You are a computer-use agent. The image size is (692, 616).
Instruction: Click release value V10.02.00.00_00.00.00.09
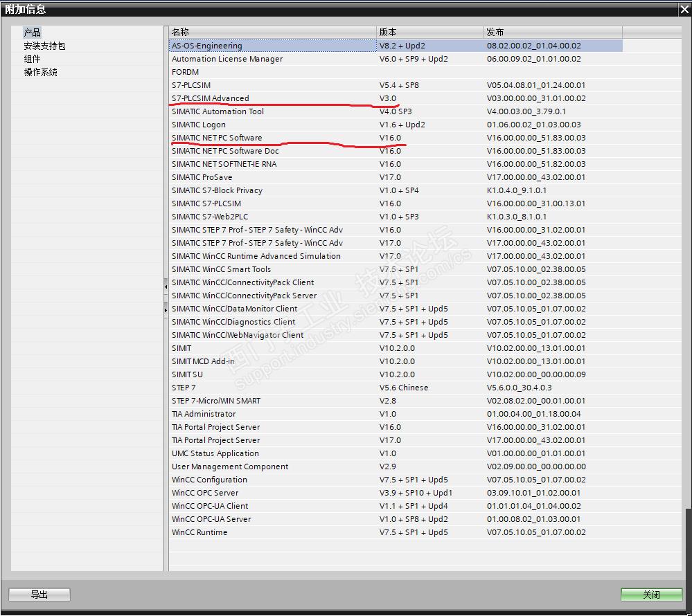pos(536,374)
